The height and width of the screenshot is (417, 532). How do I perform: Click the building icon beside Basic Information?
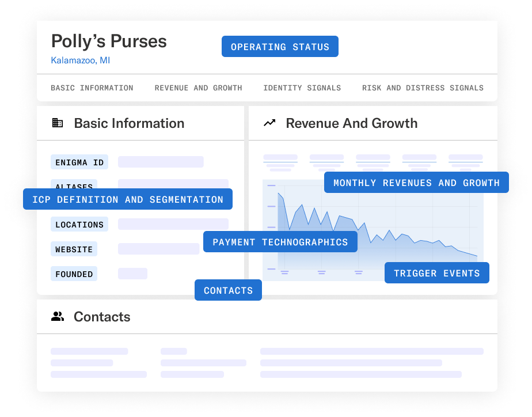(x=58, y=123)
